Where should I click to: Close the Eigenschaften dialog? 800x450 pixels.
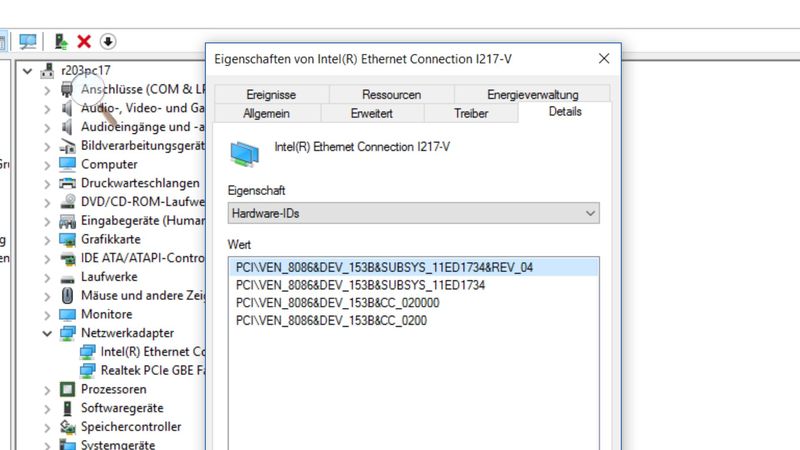pyautogui.click(x=604, y=59)
